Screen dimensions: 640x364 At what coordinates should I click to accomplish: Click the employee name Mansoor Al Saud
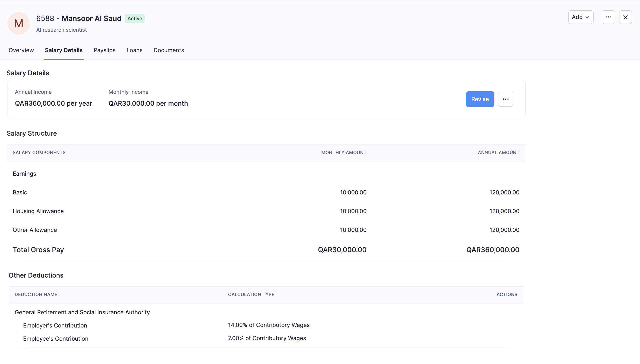(91, 19)
